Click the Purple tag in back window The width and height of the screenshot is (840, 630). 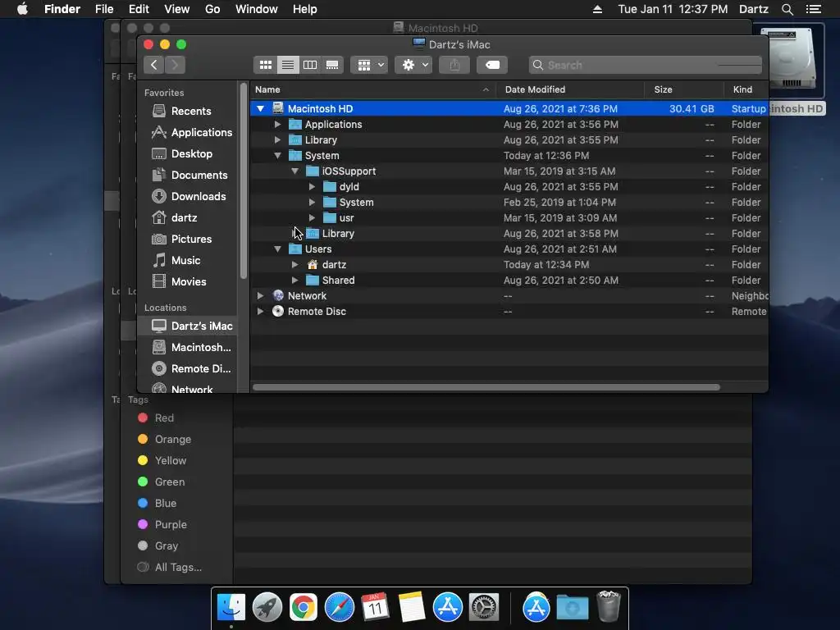tap(162, 524)
